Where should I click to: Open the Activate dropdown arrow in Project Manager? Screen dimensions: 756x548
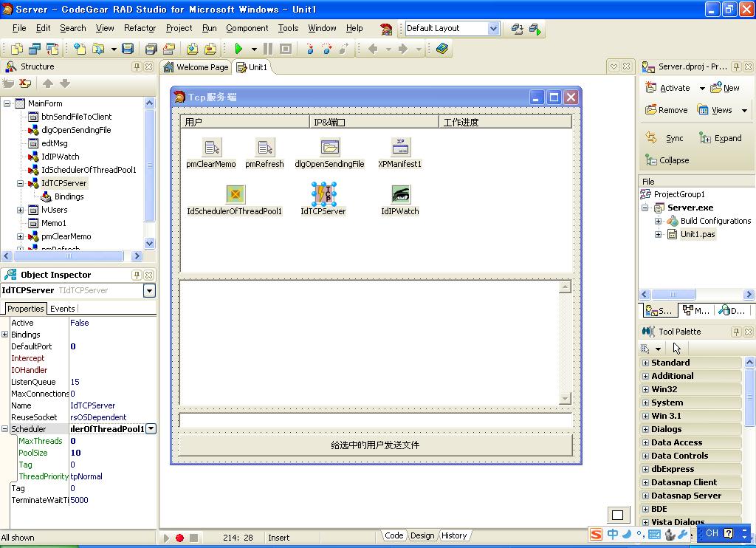pos(702,89)
